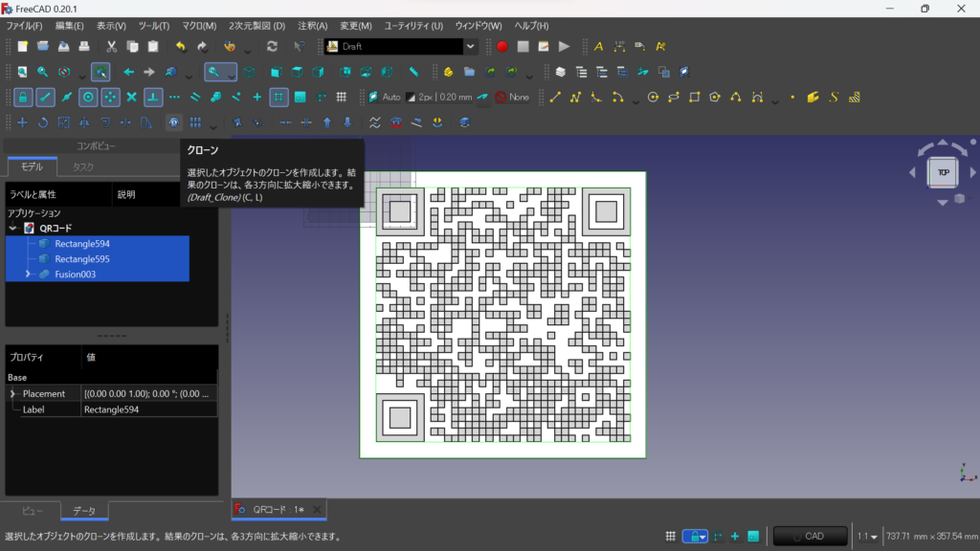Viewport: 980px width, 551px height.
Task: Select the Draft Polyline (wire) tool
Action: [x=575, y=97]
